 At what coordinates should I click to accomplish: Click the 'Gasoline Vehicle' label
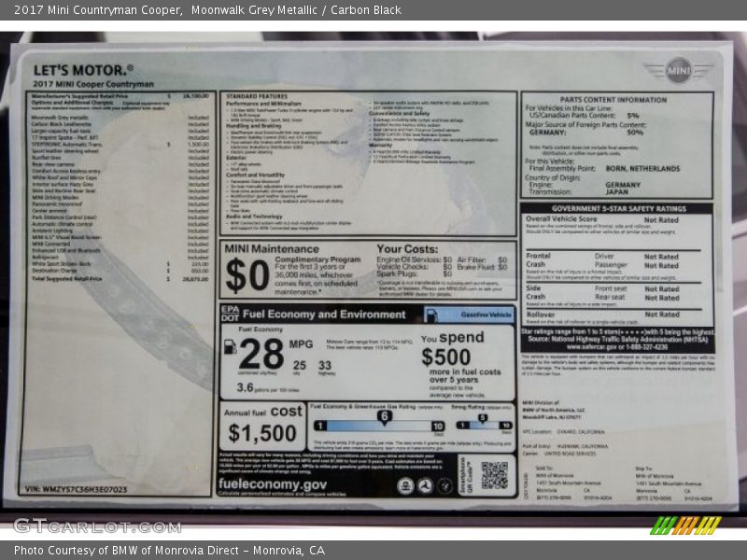[x=486, y=315]
